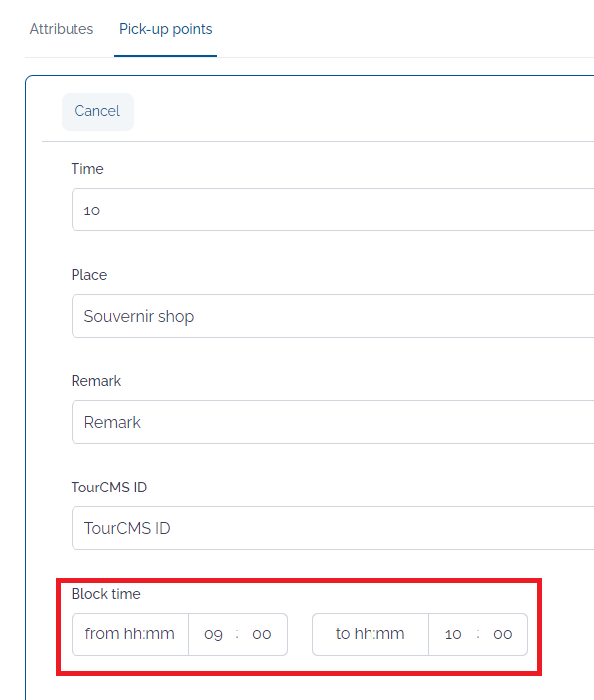Select the block time from hour 09
The height and width of the screenshot is (700, 594).
click(x=213, y=634)
